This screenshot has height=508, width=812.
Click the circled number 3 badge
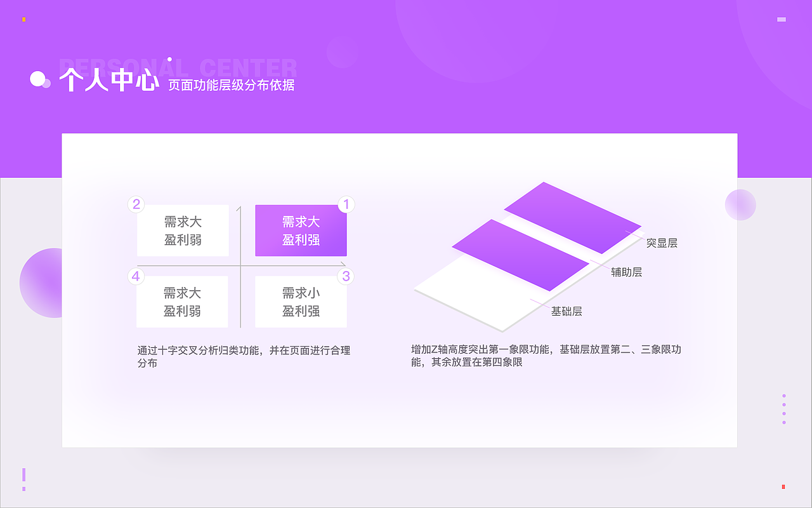346,276
